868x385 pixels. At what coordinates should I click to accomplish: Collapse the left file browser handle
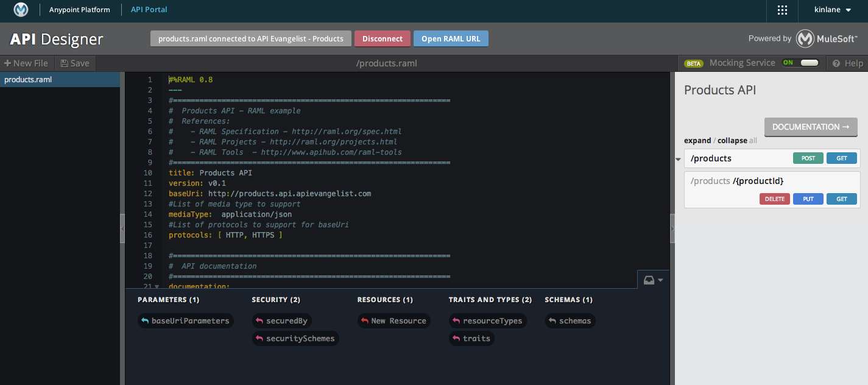pos(122,228)
